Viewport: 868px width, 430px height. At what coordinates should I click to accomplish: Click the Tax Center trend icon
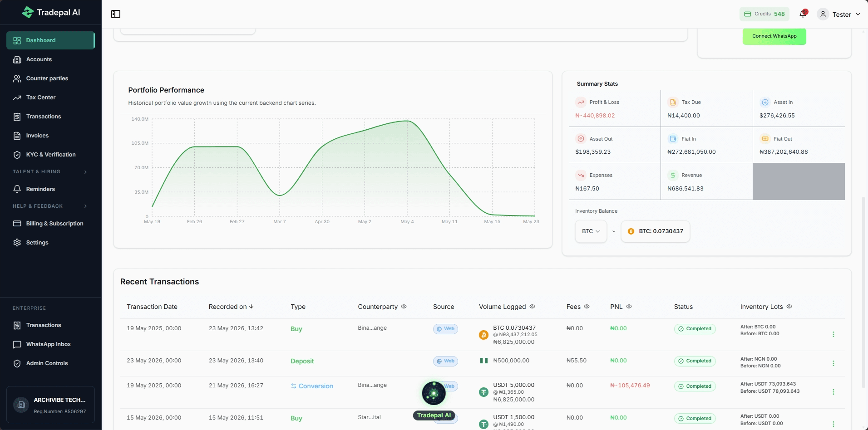coord(17,98)
